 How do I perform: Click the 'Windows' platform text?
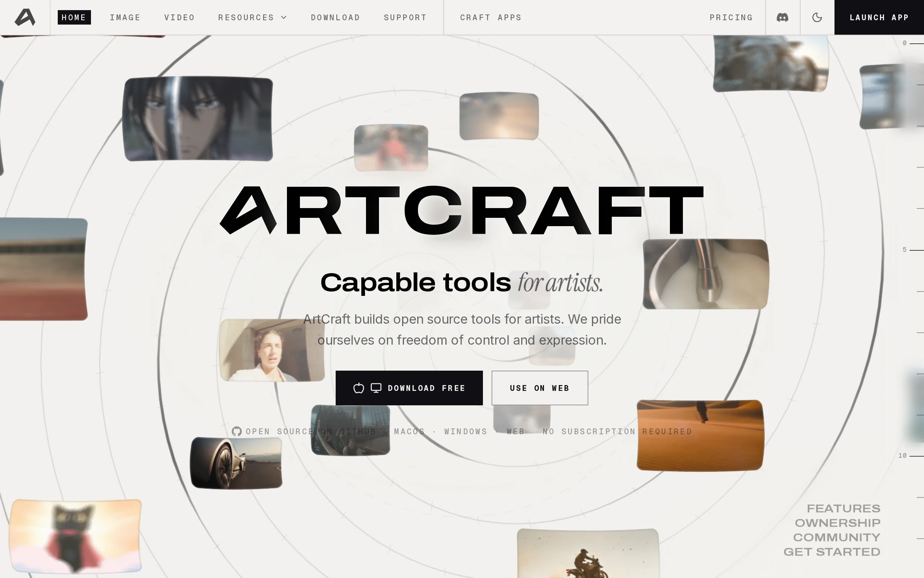point(466,431)
